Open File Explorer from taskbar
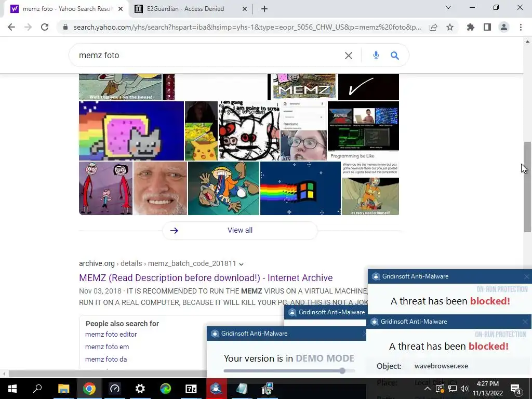This screenshot has width=532, height=399. pyautogui.click(x=63, y=389)
